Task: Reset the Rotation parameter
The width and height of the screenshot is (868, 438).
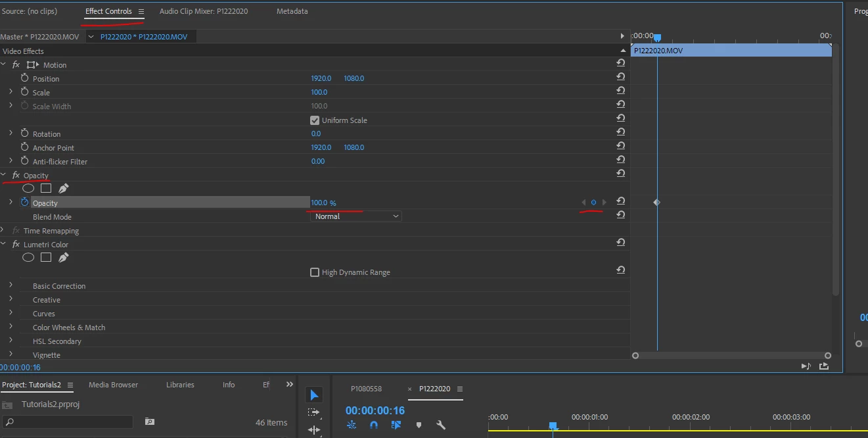Action: click(620, 132)
